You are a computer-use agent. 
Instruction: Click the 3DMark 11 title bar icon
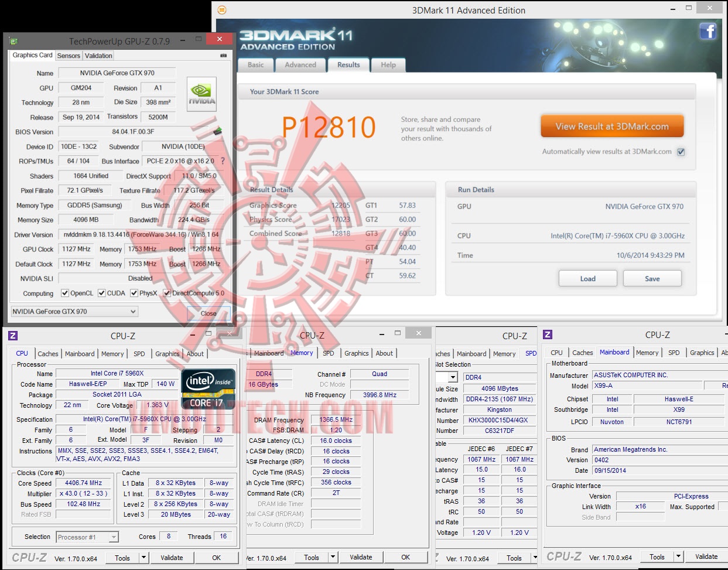222,10
